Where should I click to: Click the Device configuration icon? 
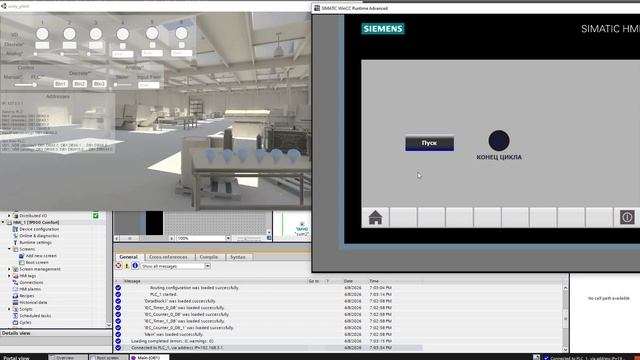tap(15, 229)
